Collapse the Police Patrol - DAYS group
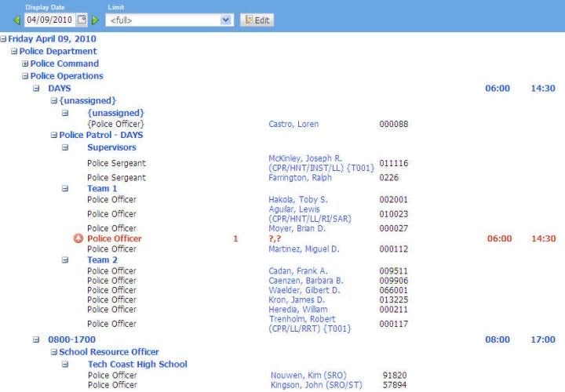Screen dimensions: 565x392 (x=53, y=135)
